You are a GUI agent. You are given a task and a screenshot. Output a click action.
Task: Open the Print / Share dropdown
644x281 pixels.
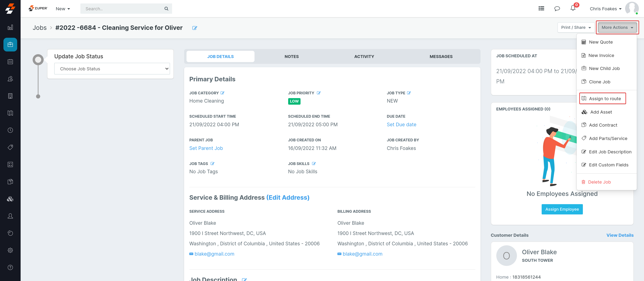pos(575,27)
